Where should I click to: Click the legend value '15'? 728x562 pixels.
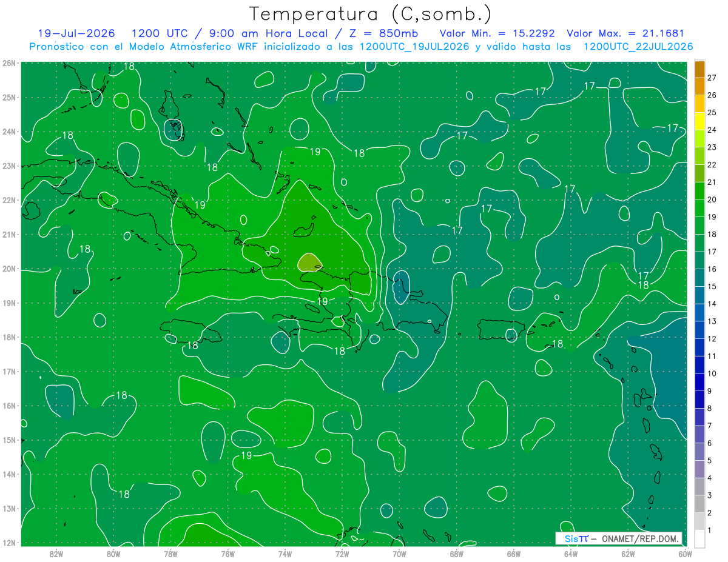712,286
